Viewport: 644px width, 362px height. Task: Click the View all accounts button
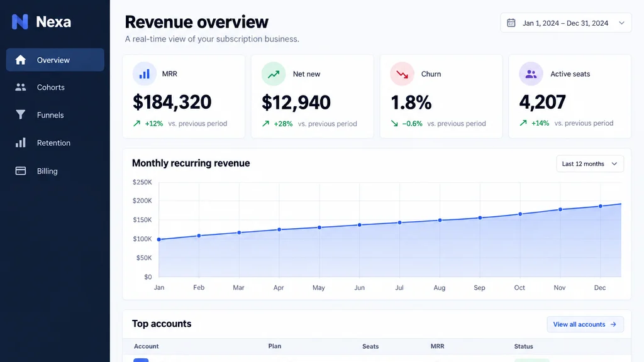[586, 324]
